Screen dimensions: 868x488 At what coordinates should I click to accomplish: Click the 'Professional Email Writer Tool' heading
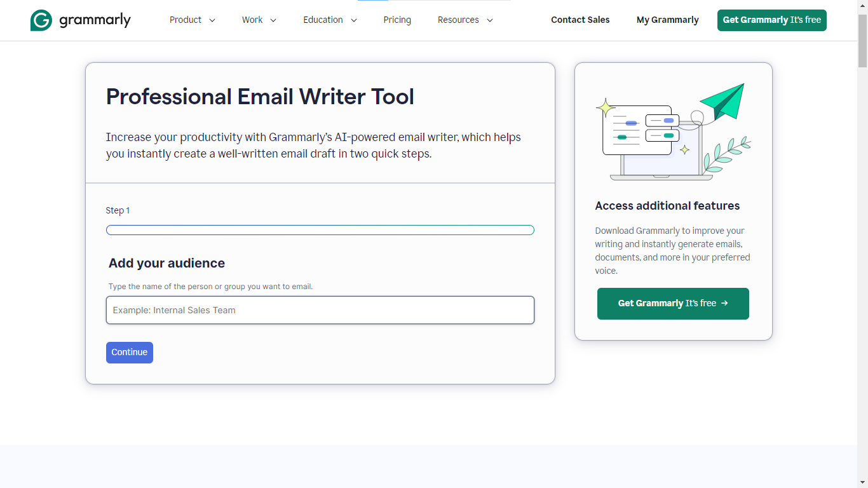point(260,97)
